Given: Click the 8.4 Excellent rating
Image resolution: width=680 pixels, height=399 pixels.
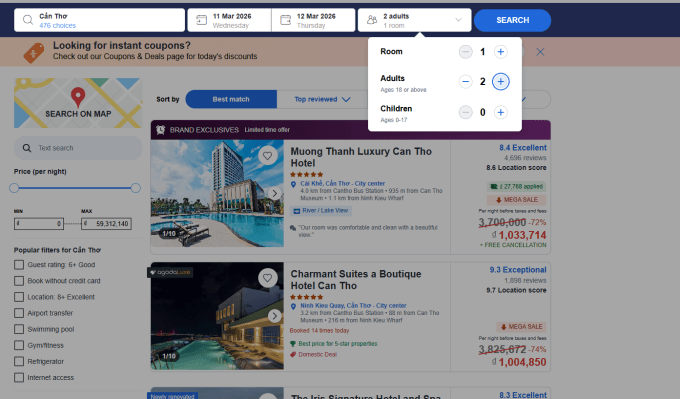Looking at the screenshot, I should click(x=523, y=147).
